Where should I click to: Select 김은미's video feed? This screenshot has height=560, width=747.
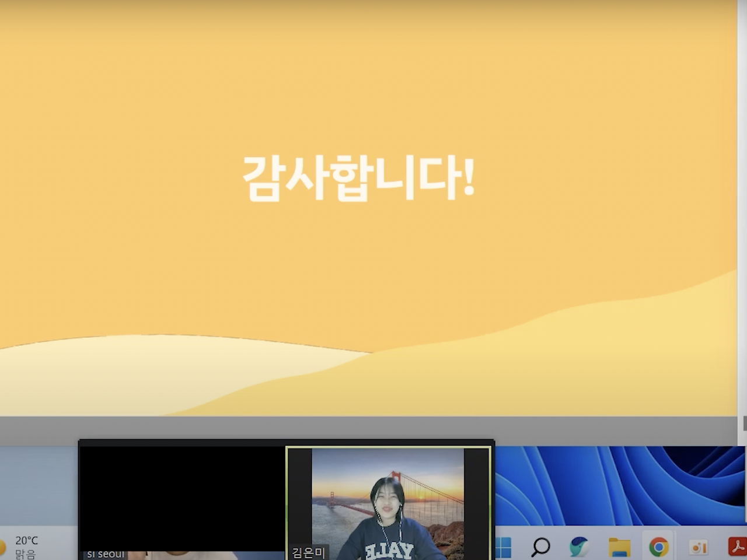[389, 502]
